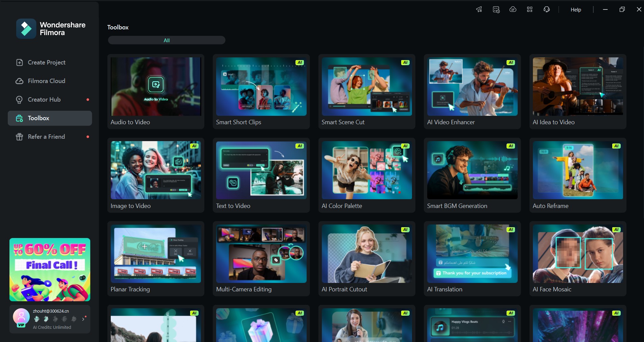This screenshot has height=342, width=644.
Task: Click the paper plane icon in title bar
Action: click(x=479, y=9)
